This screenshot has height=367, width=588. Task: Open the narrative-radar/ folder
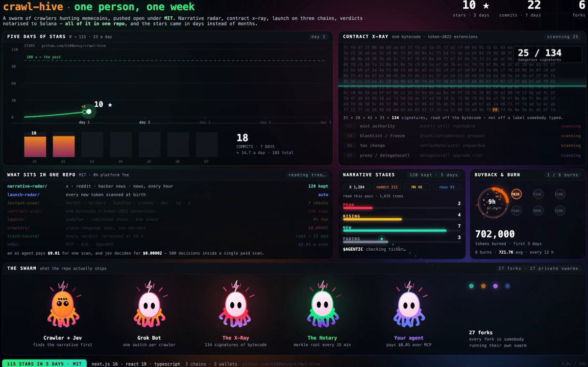[x=28, y=186]
